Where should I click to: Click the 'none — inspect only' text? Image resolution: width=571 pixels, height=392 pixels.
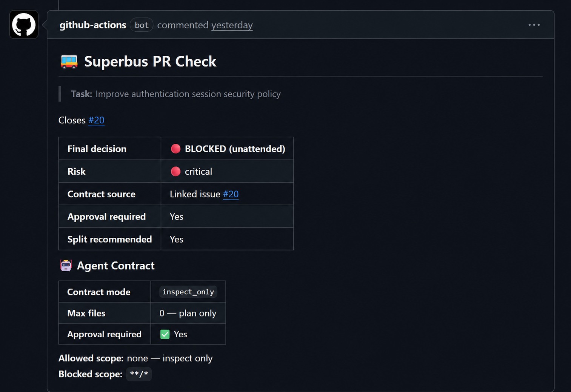[x=170, y=358]
